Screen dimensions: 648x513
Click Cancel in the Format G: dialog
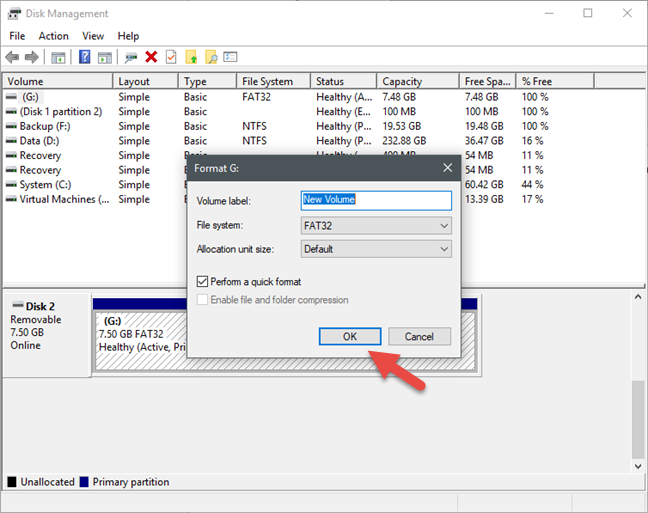pyautogui.click(x=419, y=336)
